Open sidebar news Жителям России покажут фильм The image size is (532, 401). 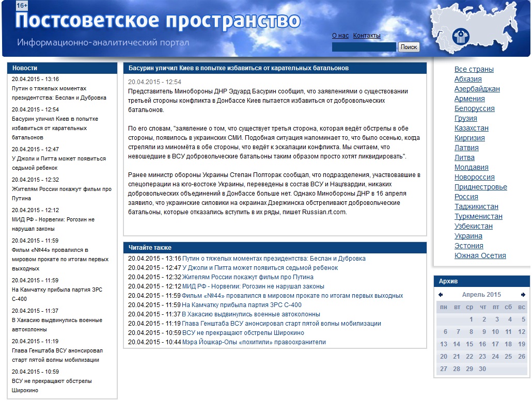tap(61, 194)
